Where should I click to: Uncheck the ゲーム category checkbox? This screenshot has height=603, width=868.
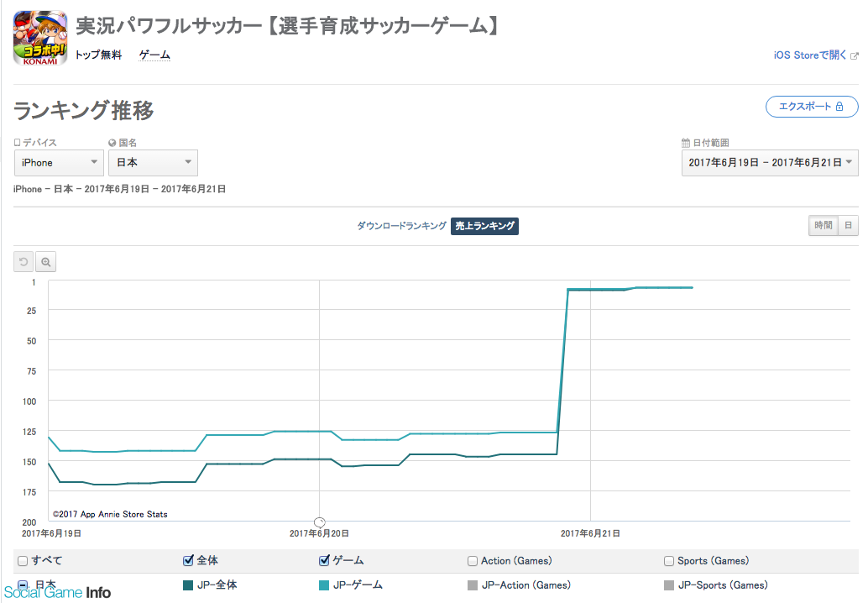[x=324, y=560]
